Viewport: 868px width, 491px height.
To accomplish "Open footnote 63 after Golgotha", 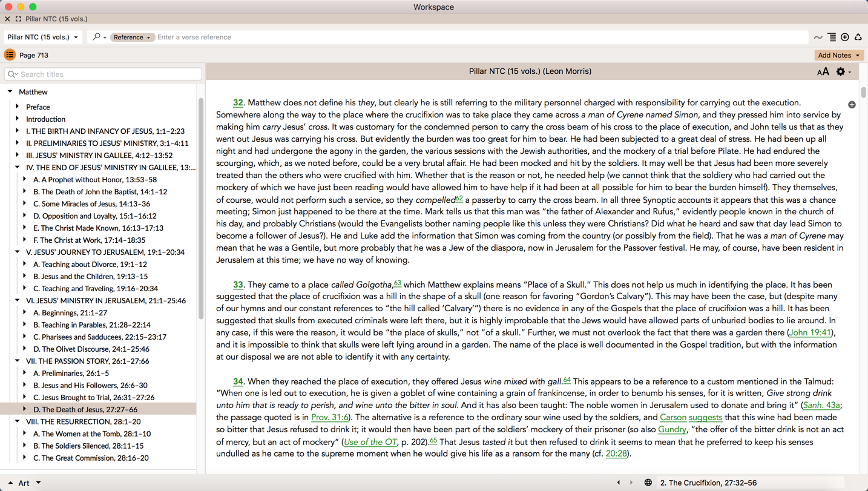I will [x=397, y=283].
